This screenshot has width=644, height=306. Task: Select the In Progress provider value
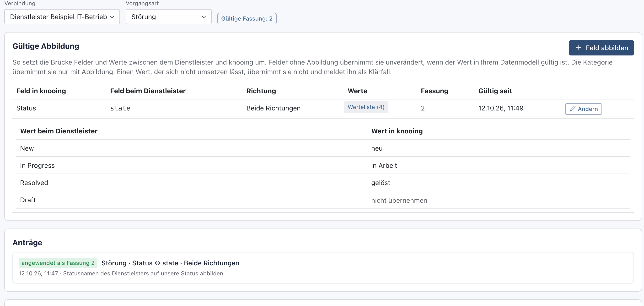click(38, 165)
